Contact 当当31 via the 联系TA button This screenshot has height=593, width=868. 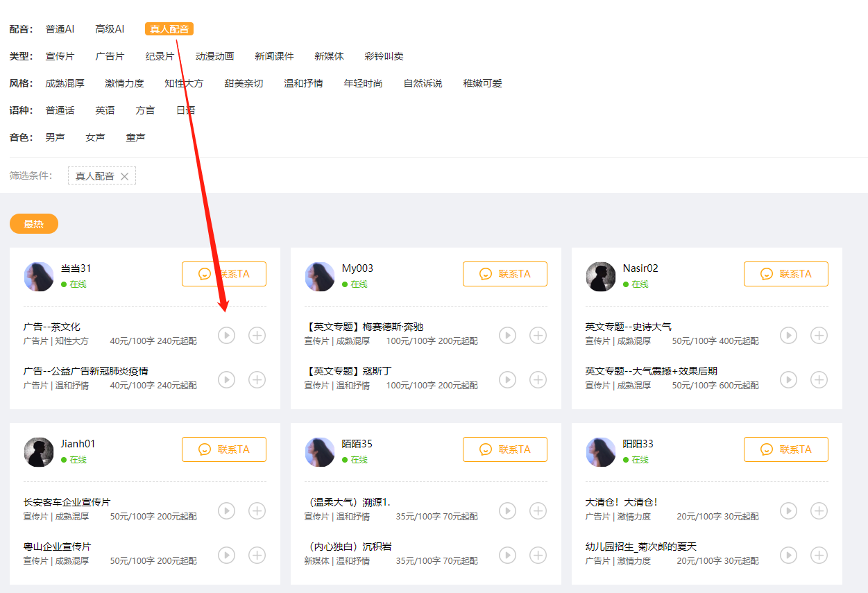click(x=223, y=273)
